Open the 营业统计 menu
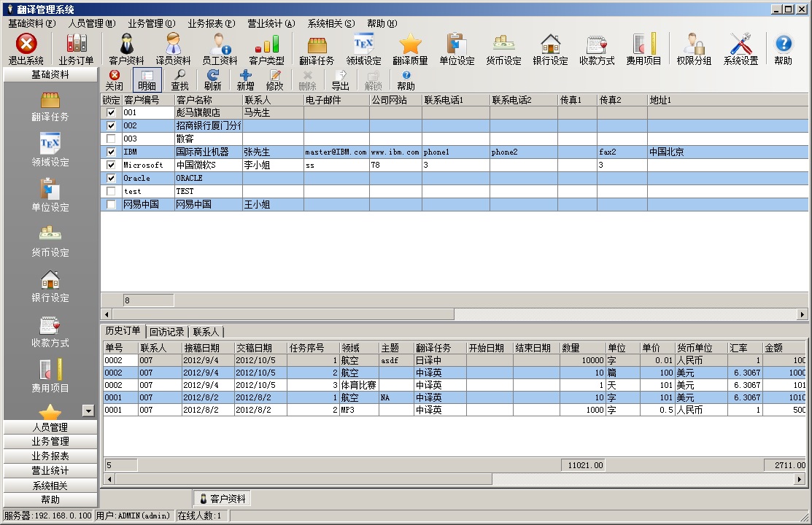 coord(271,23)
